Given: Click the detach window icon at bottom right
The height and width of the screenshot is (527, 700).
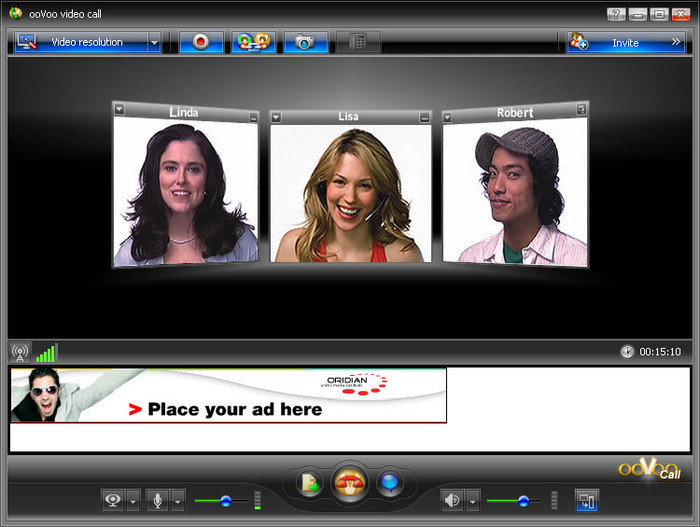Looking at the screenshot, I should (586, 500).
